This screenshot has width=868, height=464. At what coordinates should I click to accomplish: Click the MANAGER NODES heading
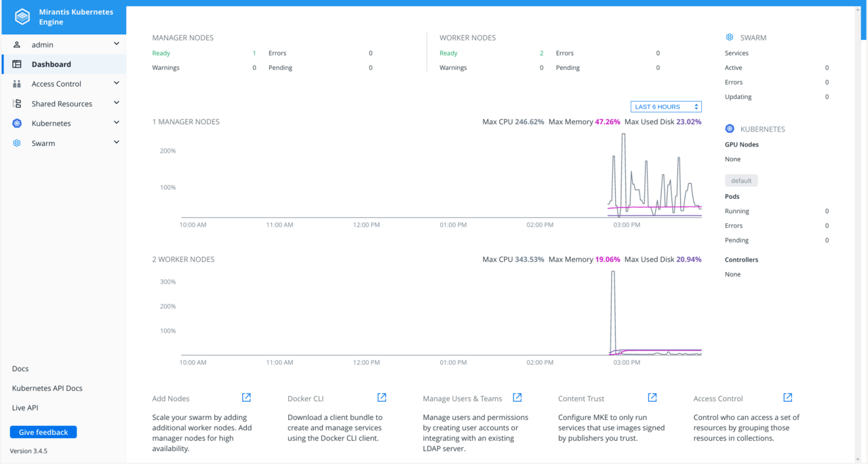182,38
